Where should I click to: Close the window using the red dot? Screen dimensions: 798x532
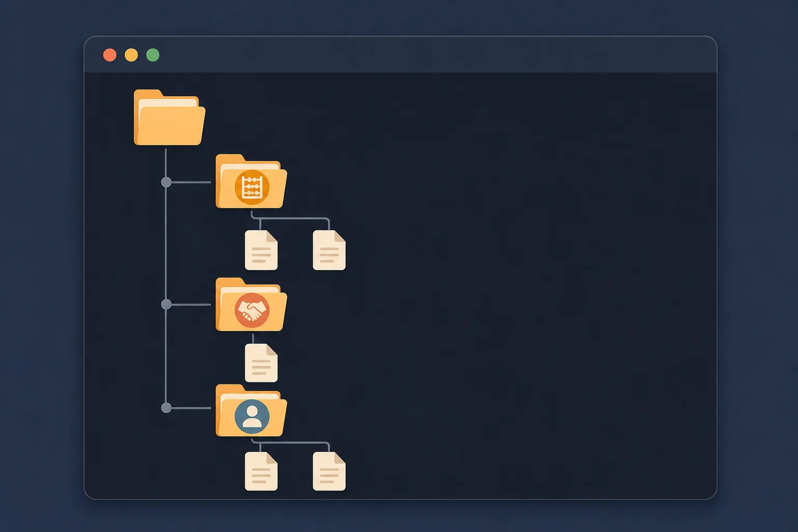click(x=110, y=55)
